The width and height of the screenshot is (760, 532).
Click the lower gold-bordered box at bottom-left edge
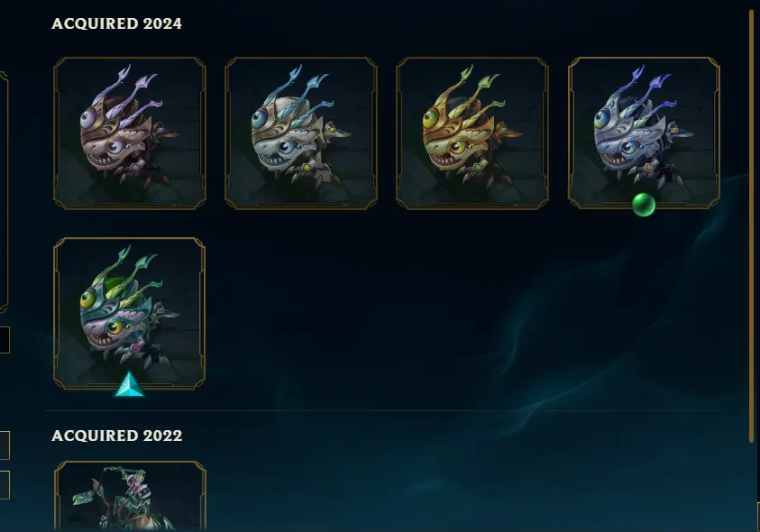click(x=5, y=485)
